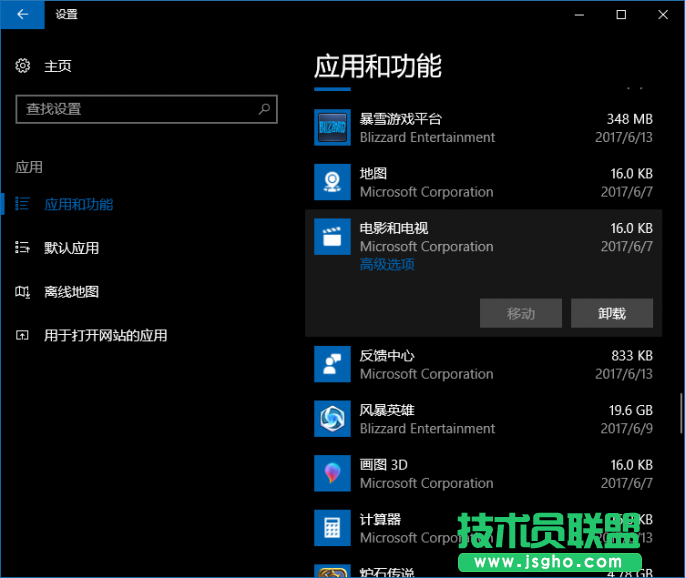Screen dimensions: 685x578
Task: Open 用于打开网站的应用 page
Action: point(105,335)
